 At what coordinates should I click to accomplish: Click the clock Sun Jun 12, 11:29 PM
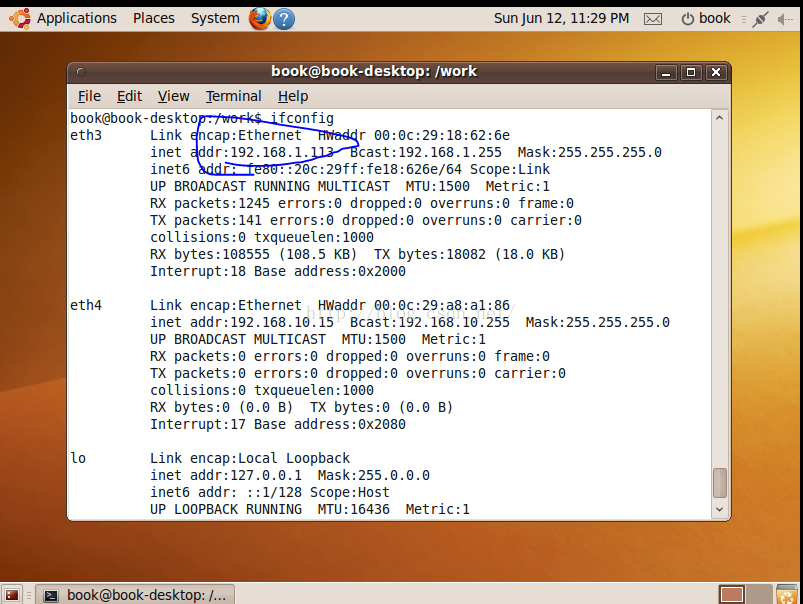click(561, 18)
